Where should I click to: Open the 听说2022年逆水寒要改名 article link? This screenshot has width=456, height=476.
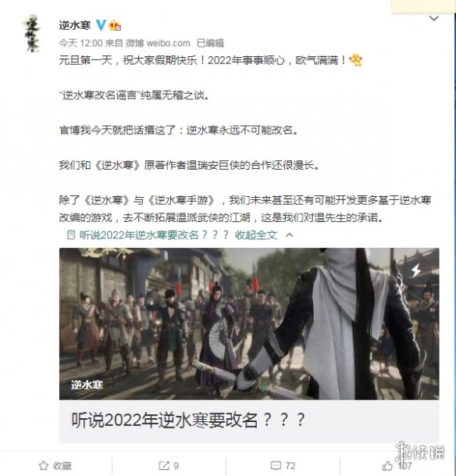tap(154, 235)
